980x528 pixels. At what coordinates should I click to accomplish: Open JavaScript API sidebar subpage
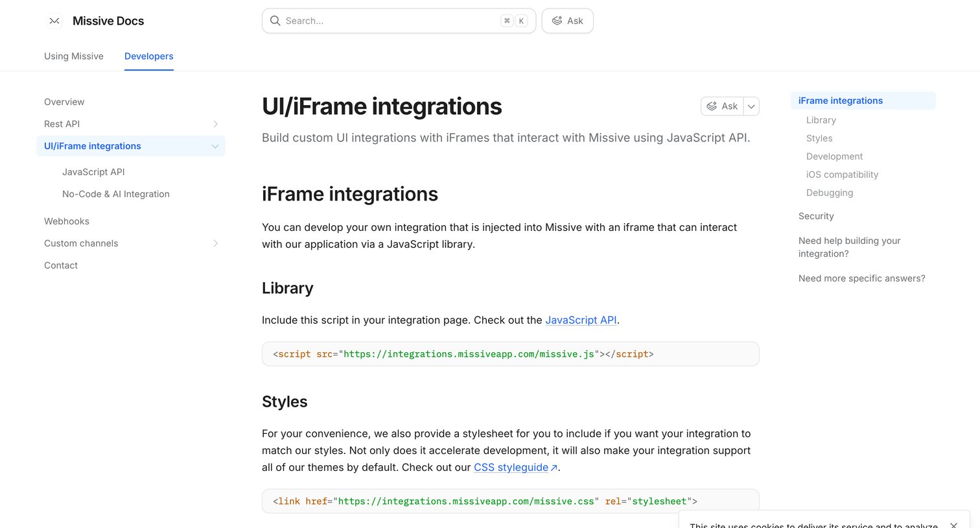click(93, 172)
